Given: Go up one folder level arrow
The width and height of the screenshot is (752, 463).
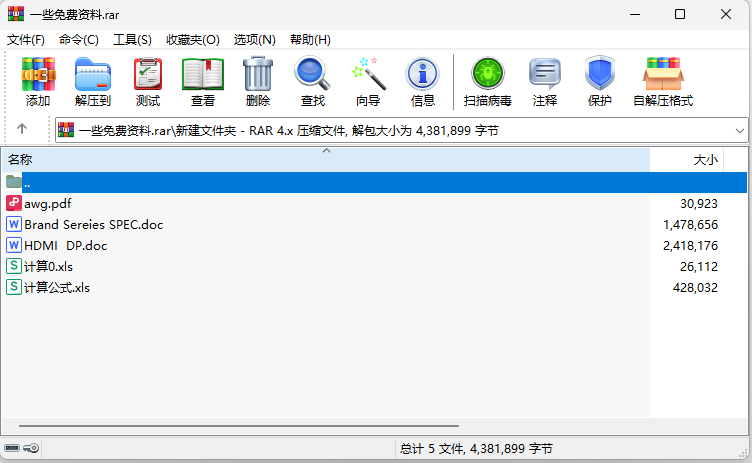Looking at the screenshot, I should click(22, 130).
